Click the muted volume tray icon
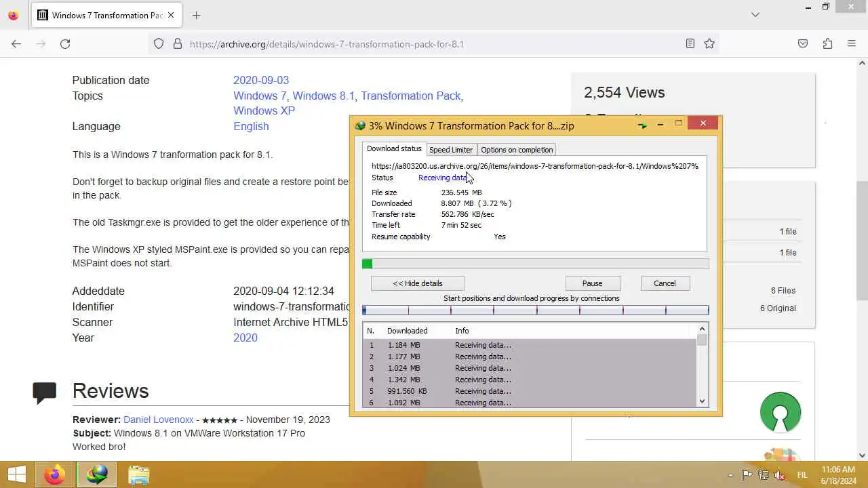The height and width of the screenshot is (488, 868). coord(780,475)
